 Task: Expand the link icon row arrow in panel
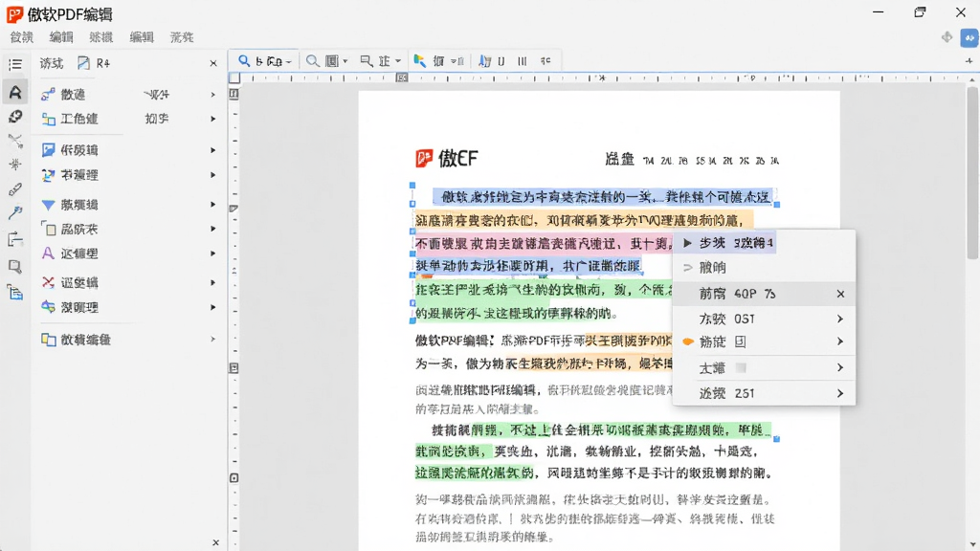coord(213,95)
